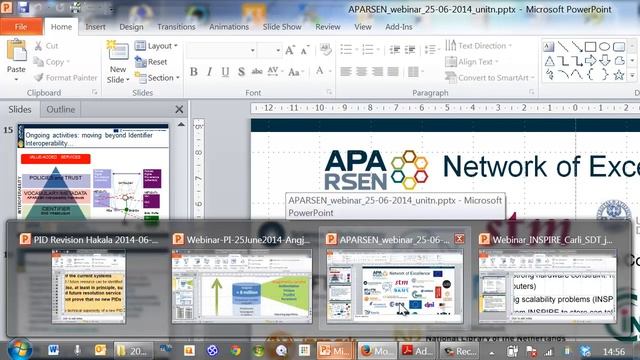This screenshot has width=640, height=360.
Task: Open the Add-Ins tab
Action: [x=399, y=27]
